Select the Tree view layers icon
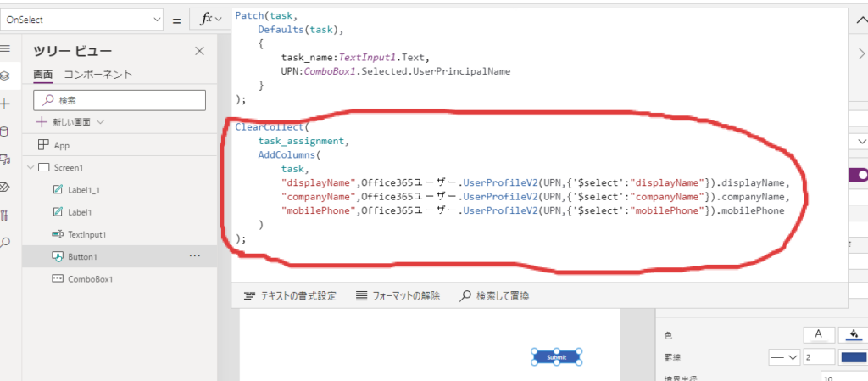 coord(5,76)
